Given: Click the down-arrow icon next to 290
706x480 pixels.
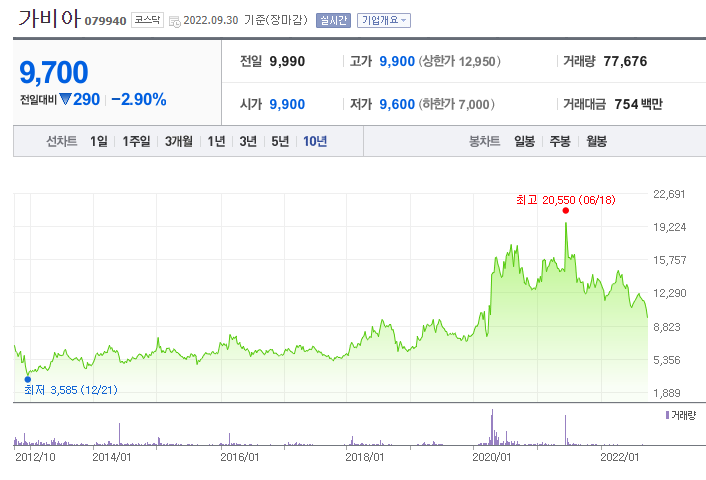Looking at the screenshot, I should 65,99.
